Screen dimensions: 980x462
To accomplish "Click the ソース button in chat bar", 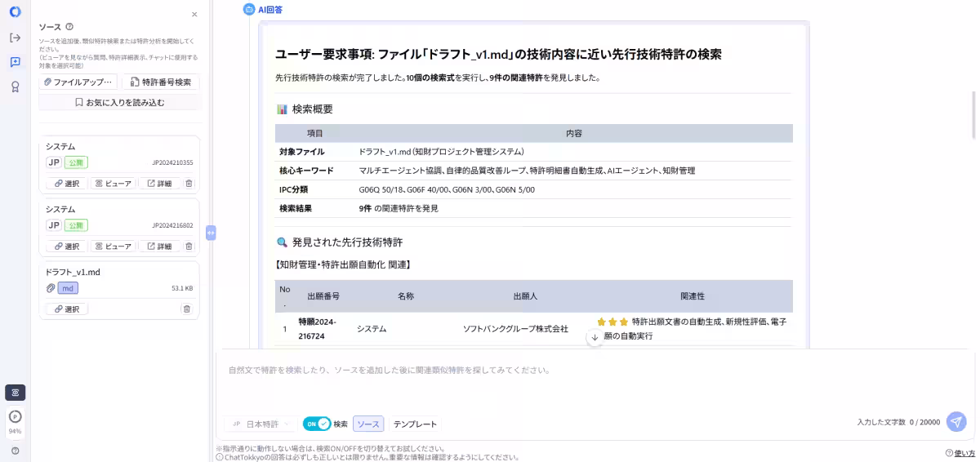I will click(x=368, y=424).
